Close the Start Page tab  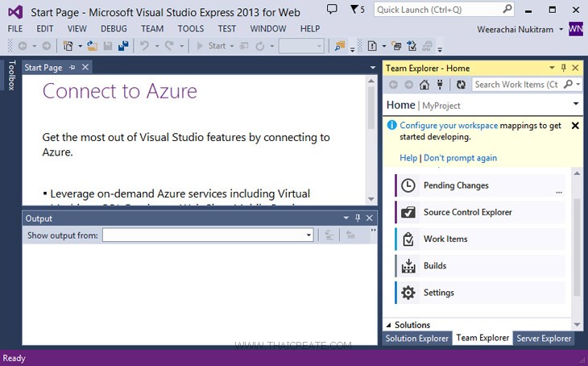[85, 67]
